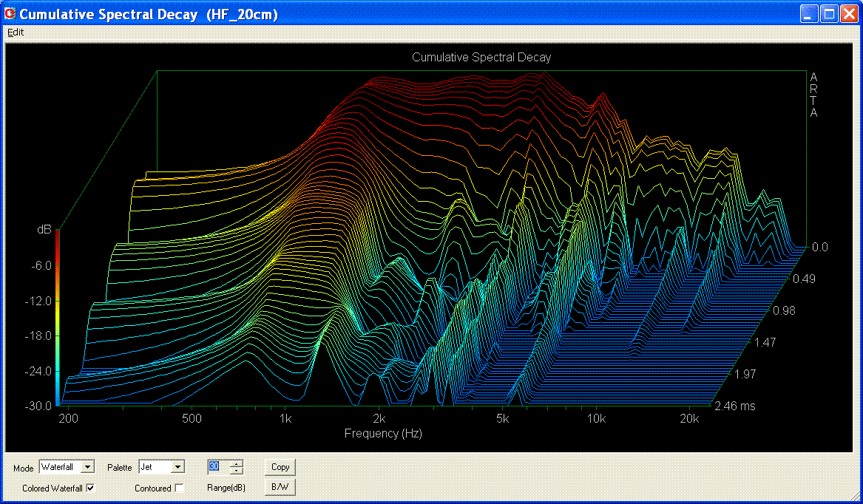Click the Cumulative Spectral Decay plot title
This screenshot has width=863, height=504.
(481, 57)
